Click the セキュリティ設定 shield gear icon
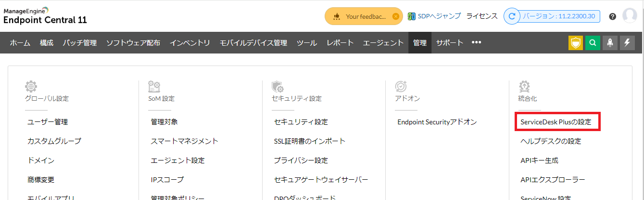The height and width of the screenshot is (200, 644). (278, 87)
